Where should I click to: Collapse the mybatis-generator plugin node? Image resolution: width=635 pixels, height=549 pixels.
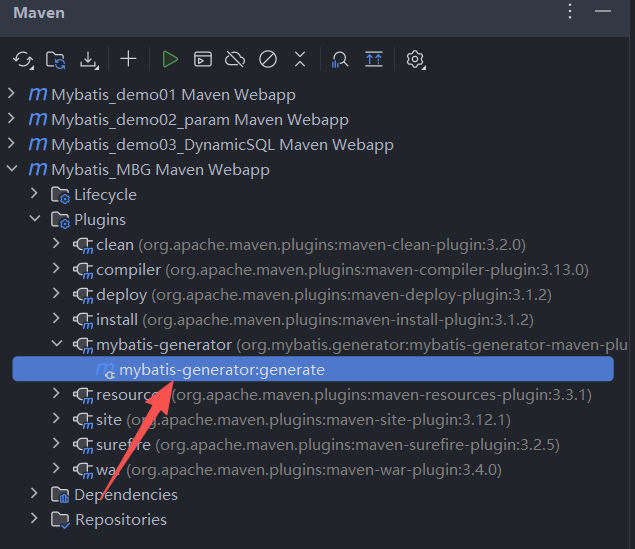click(57, 344)
